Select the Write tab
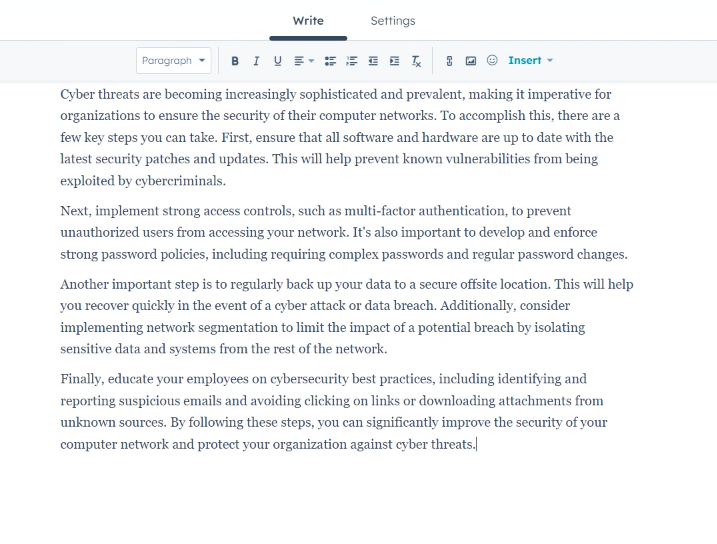Screen dimensions: 717x544 (308, 21)
